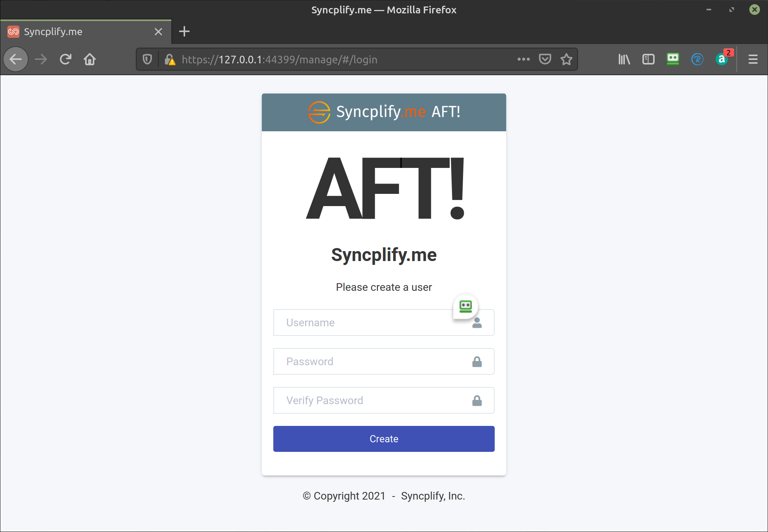Click the 'Please create a user' text

coord(384,287)
